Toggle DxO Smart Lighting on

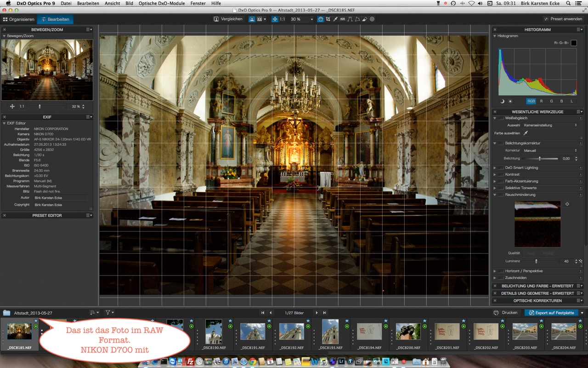(x=501, y=168)
